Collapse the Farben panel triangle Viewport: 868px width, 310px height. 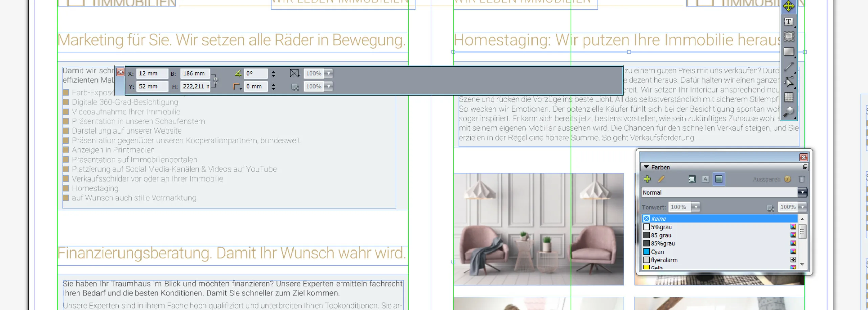646,167
